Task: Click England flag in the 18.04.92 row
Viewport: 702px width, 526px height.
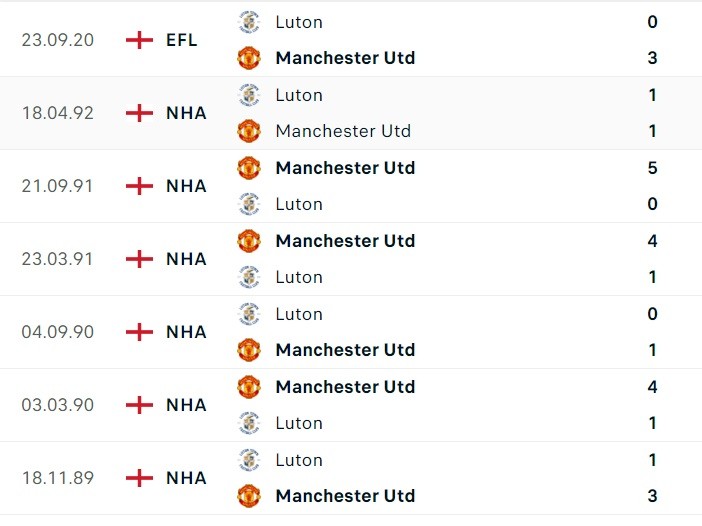Action: point(139,113)
